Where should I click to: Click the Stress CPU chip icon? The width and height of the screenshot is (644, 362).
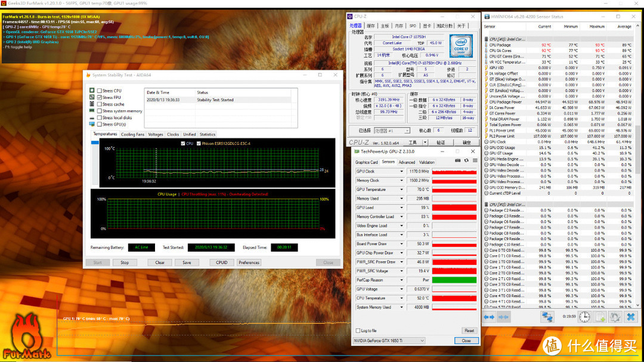(92, 91)
